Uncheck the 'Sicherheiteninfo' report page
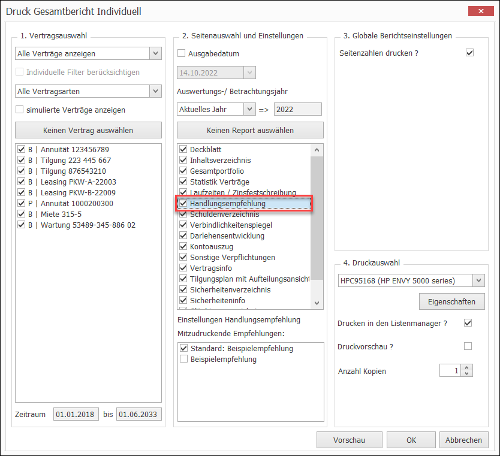 pos(183,300)
